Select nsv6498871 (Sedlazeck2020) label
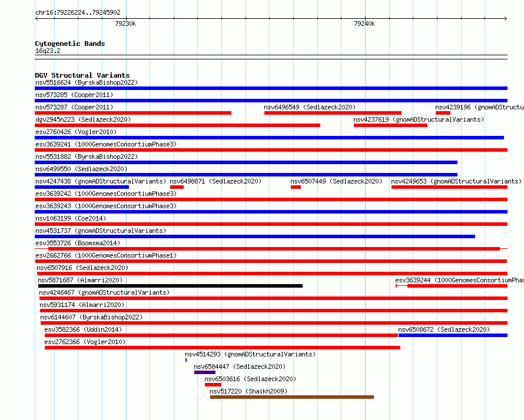Image resolution: width=524 pixels, height=420 pixels. coord(215,181)
